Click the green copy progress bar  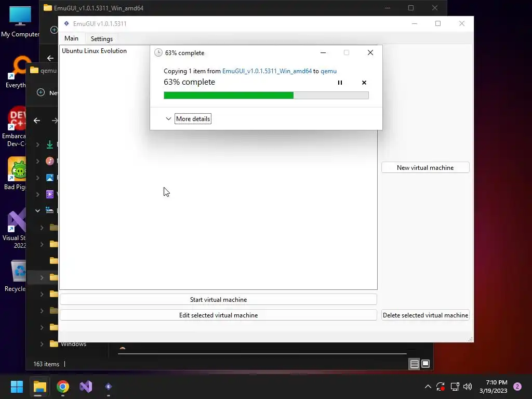(x=266, y=96)
